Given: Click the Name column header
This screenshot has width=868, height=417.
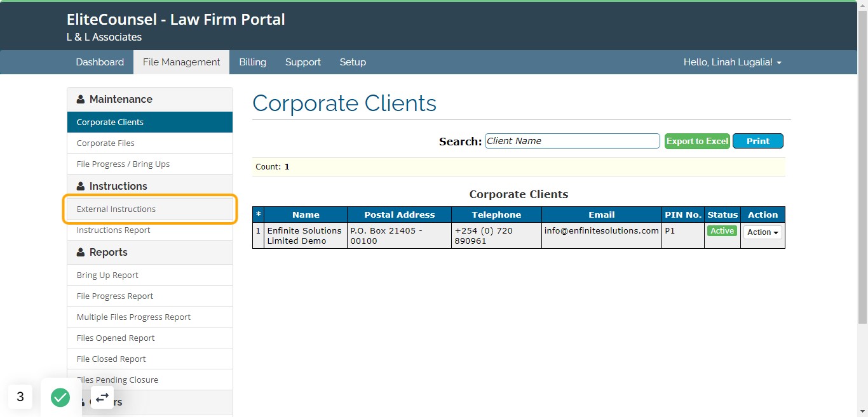Looking at the screenshot, I should point(306,215).
